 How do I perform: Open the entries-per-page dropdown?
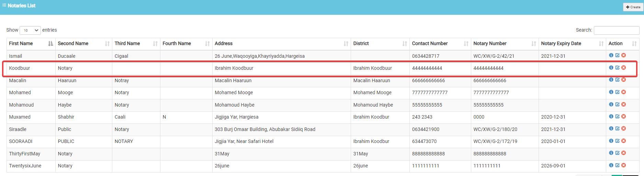click(x=30, y=30)
